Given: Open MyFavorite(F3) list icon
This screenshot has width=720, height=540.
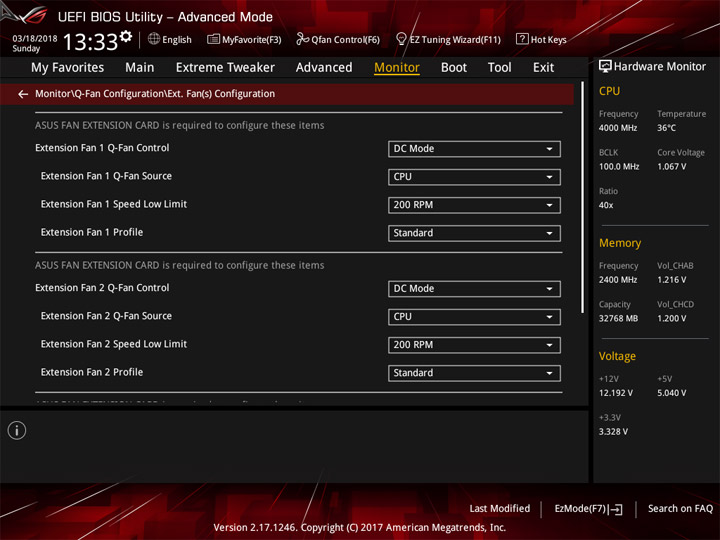Looking at the screenshot, I should [x=213, y=39].
